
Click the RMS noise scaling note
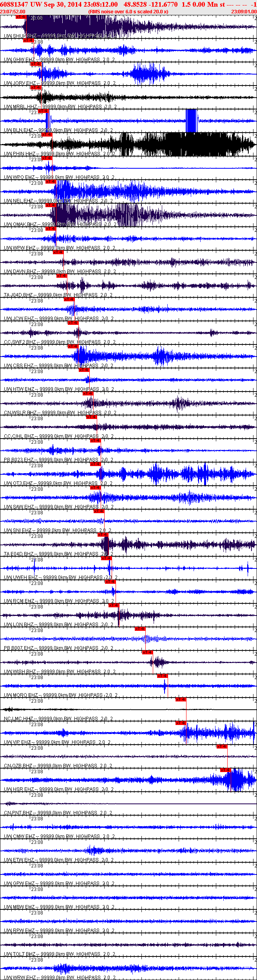coord(128,12)
